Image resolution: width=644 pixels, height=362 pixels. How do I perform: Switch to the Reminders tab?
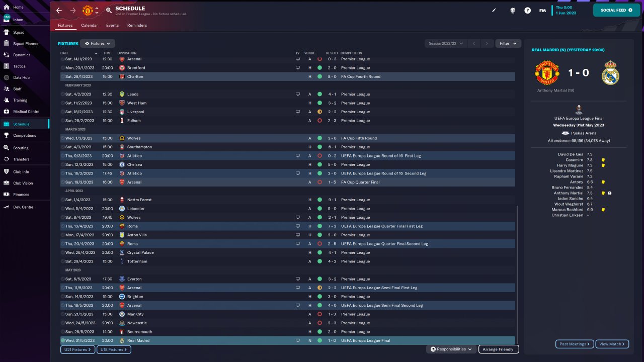click(137, 25)
